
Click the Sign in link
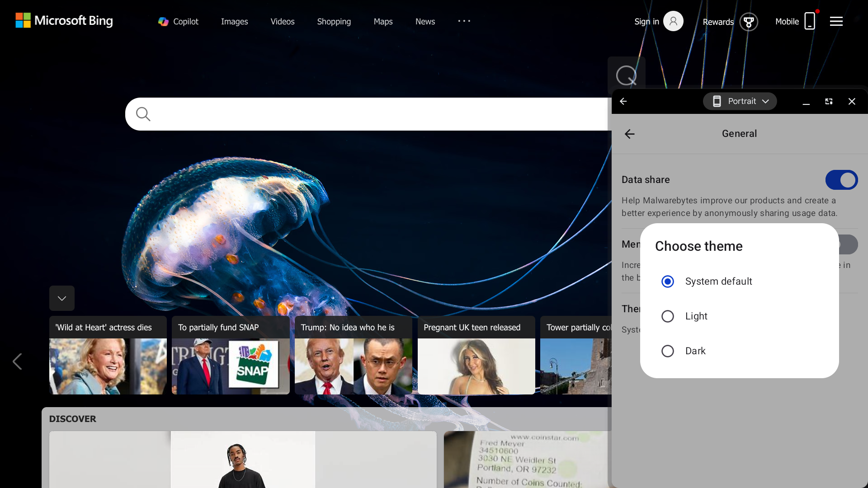coord(646,21)
